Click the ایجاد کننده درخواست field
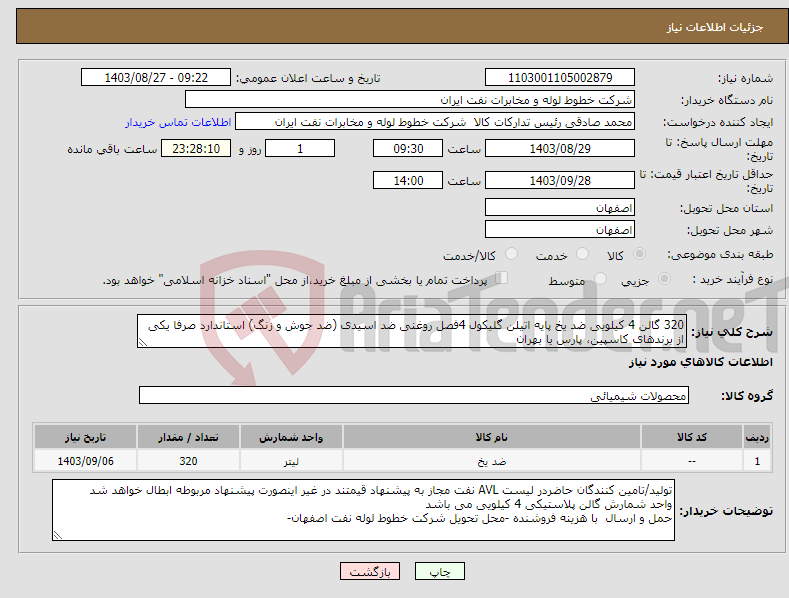The image size is (789, 598). tap(435, 122)
